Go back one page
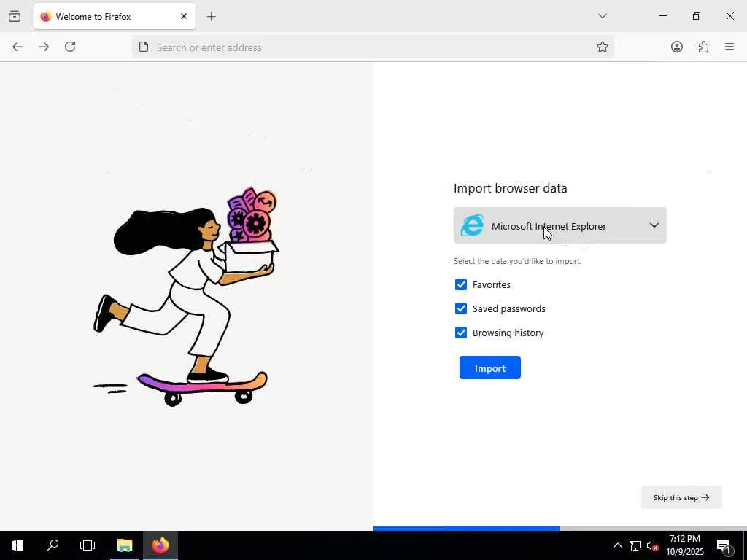The image size is (747, 560). click(18, 47)
